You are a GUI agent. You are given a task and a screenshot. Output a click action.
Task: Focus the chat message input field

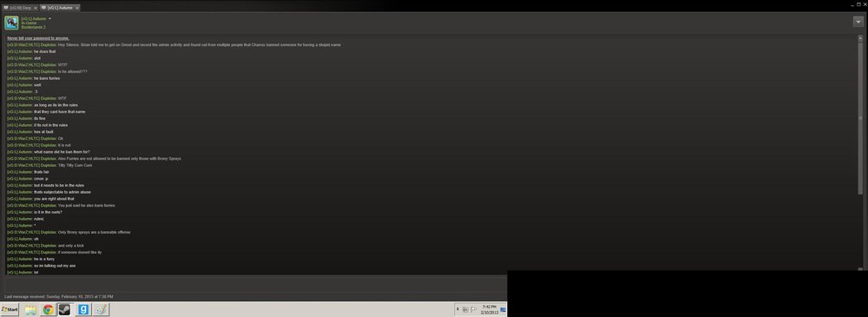pos(255,284)
